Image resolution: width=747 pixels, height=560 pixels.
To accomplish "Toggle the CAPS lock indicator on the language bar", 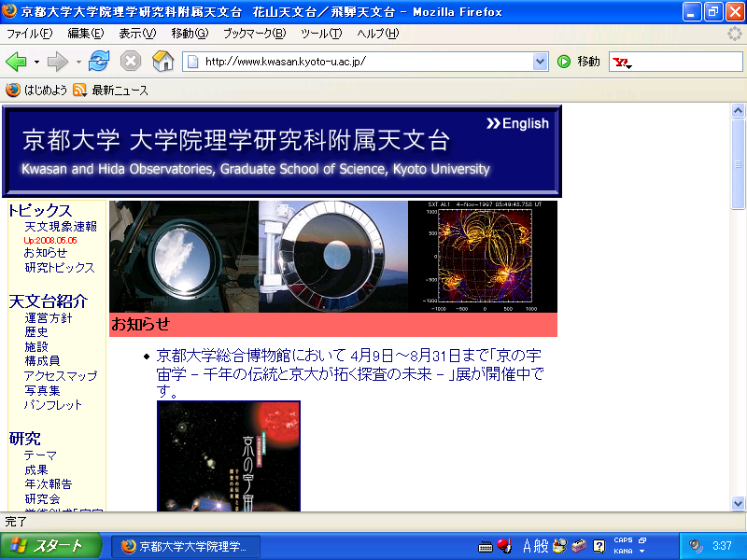I will tap(623, 540).
